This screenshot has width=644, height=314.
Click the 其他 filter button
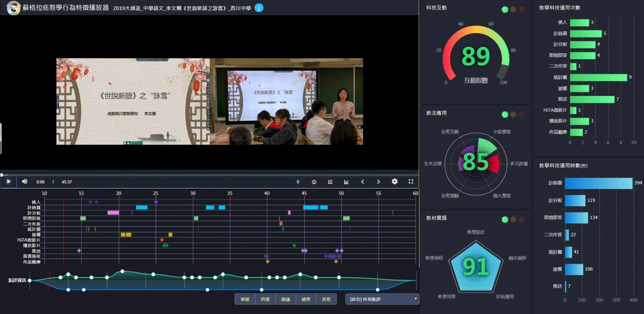[x=326, y=299]
